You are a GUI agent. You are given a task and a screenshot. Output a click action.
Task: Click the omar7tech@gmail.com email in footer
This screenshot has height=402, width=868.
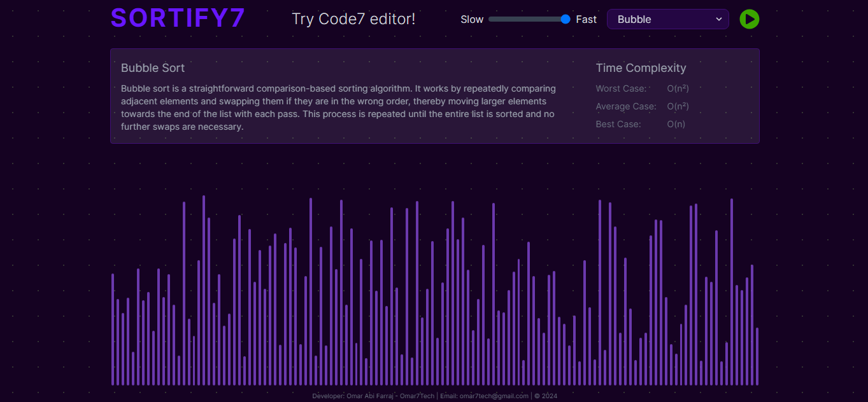click(494, 396)
